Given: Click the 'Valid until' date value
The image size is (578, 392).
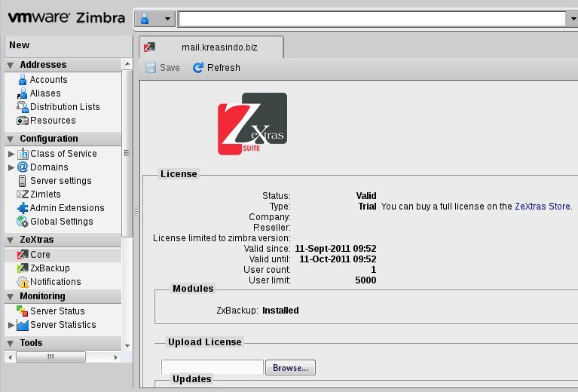Looking at the screenshot, I should 338,259.
